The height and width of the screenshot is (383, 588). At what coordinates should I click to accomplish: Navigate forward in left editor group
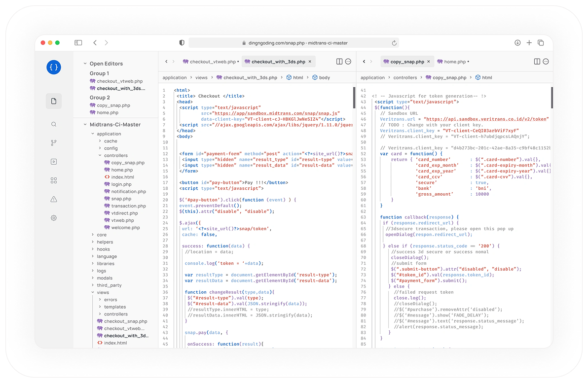[x=173, y=62]
